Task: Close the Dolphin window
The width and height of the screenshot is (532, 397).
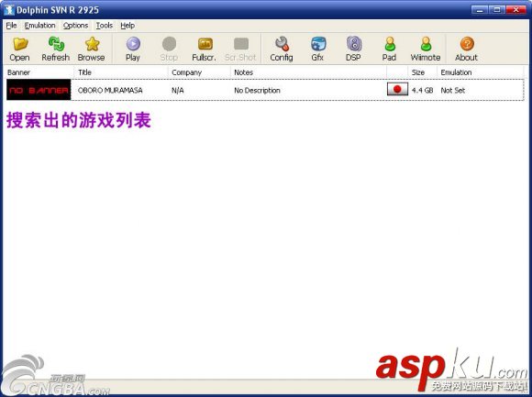Action: click(x=516, y=10)
